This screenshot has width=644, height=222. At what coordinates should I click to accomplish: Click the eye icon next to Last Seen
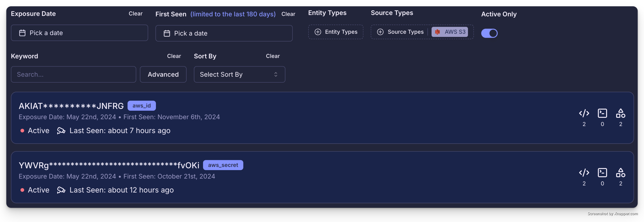click(61, 130)
